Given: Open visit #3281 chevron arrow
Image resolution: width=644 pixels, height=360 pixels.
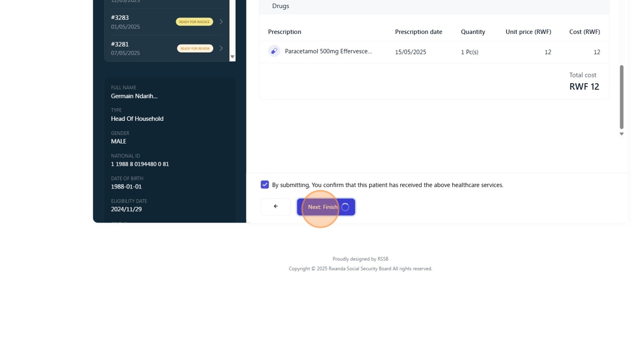Looking at the screenshot, I should point(221,48).
